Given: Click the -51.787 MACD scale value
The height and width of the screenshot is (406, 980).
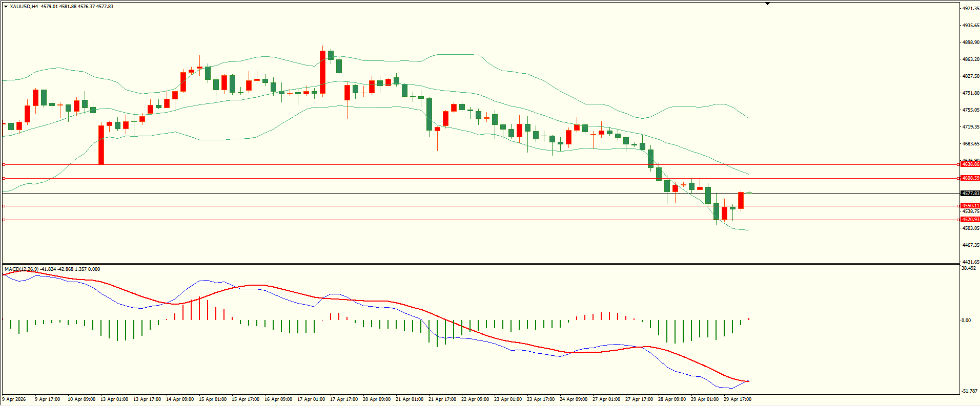Looking at the screenshot, I should [x=970, y=391].
